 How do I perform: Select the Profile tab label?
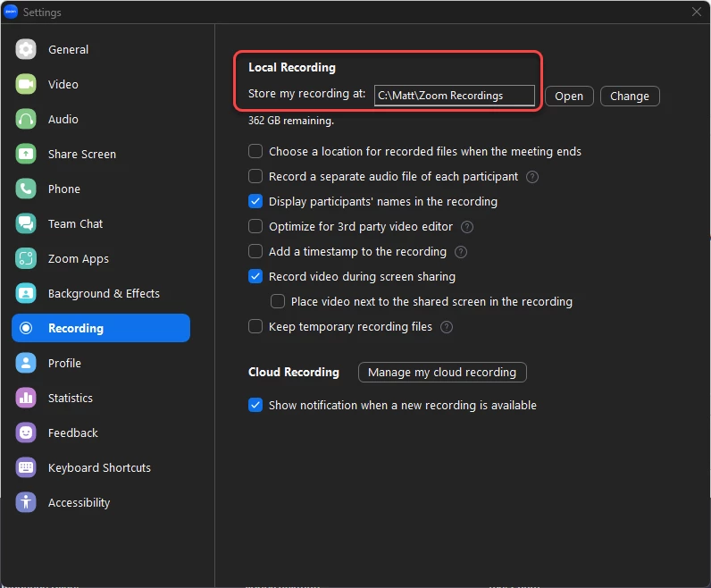point(64,364)
